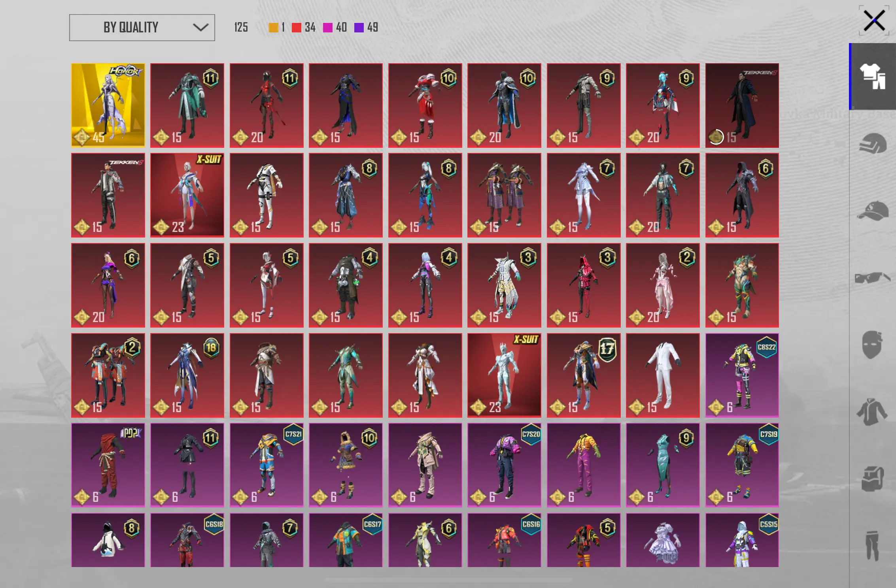
Task: Click the dropdown chevron arrow
Action: [x=200, y=28]
